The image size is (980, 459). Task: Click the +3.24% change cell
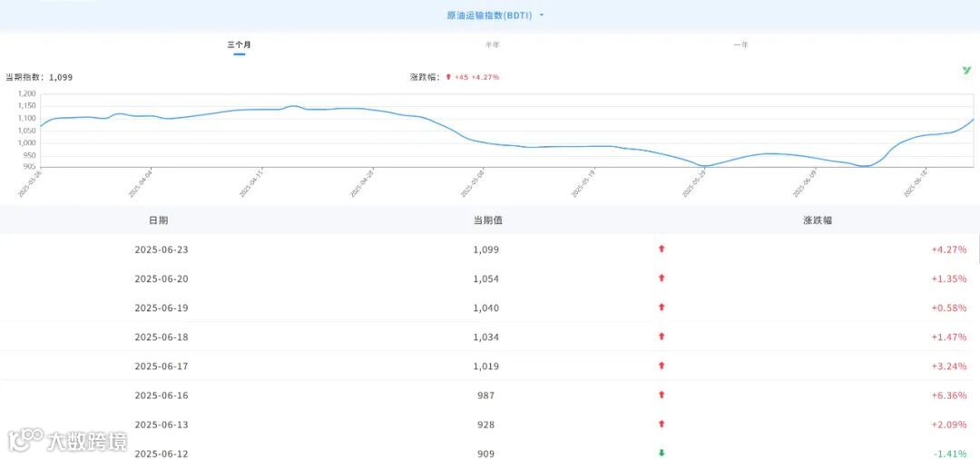point(949,366)
